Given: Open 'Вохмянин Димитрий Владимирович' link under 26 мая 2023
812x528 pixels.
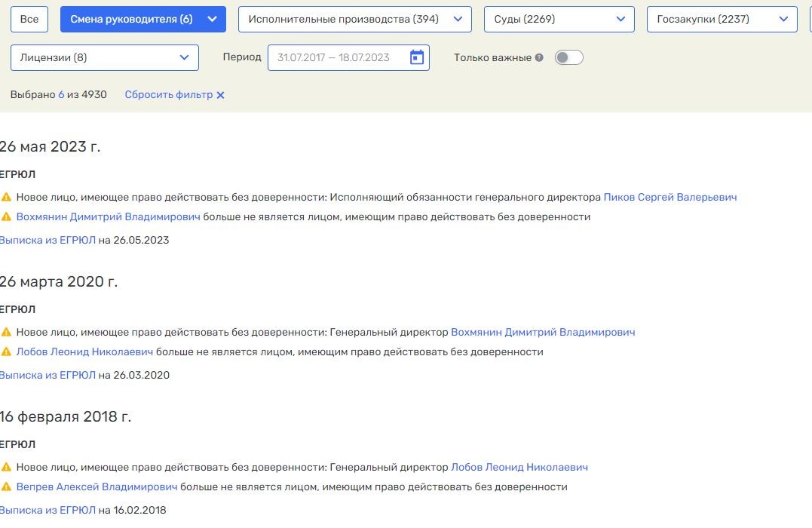Looking at the screenshot, I should coord(109,217).
